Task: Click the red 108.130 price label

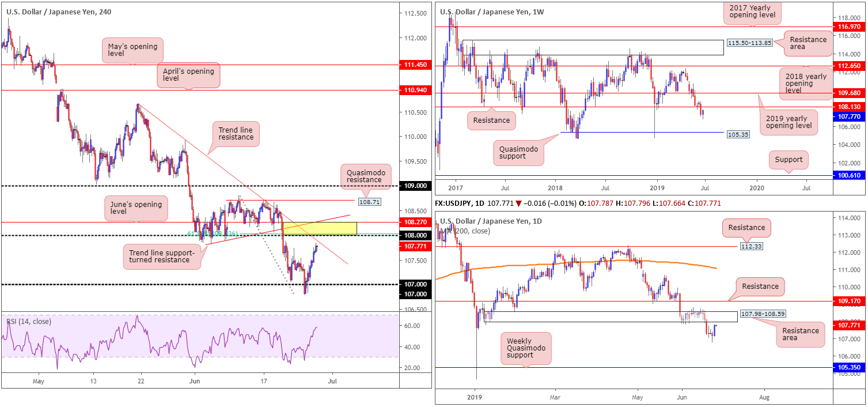Action: [849, 107]
